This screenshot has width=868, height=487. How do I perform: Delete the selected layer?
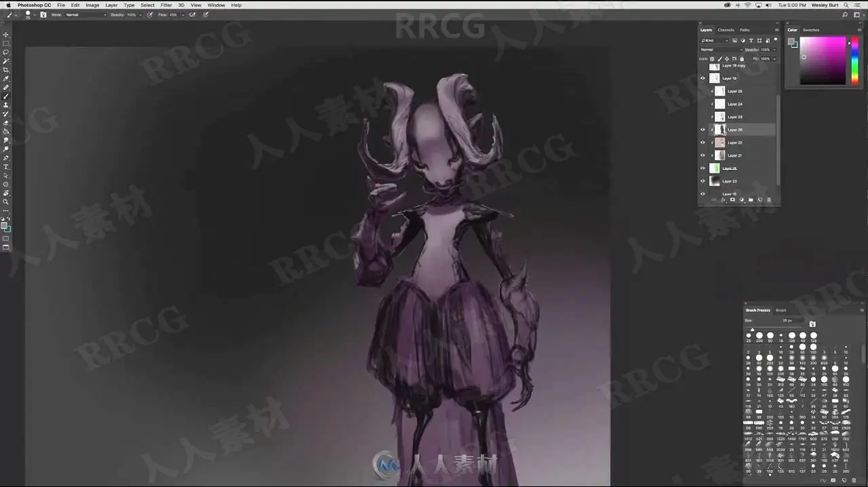[x=769, y=199]
